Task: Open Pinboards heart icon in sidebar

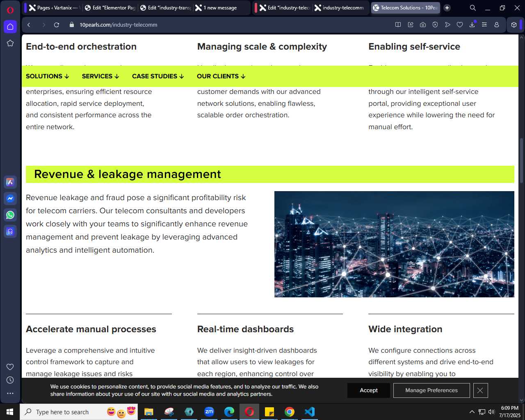Action: pos(10,367)
